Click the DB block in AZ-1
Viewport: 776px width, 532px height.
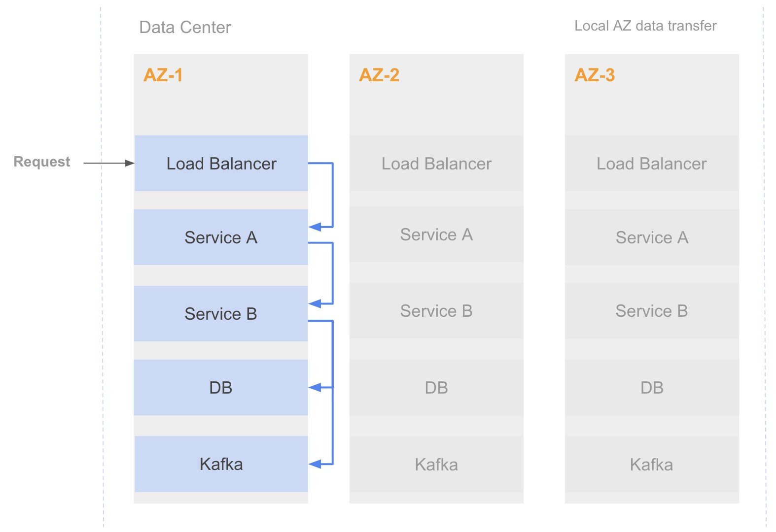click(221, 387)
